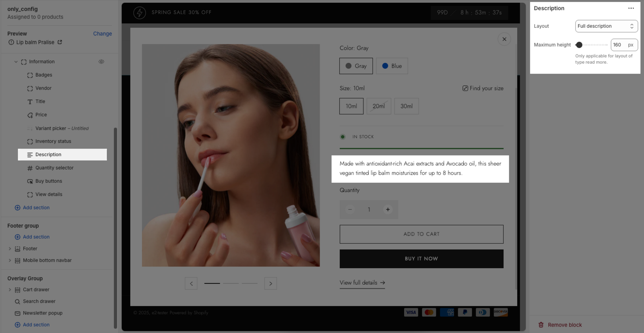The image size is (644, 333).
Task: Go to the previous product image arrow
Action: (x=191, y=283)
